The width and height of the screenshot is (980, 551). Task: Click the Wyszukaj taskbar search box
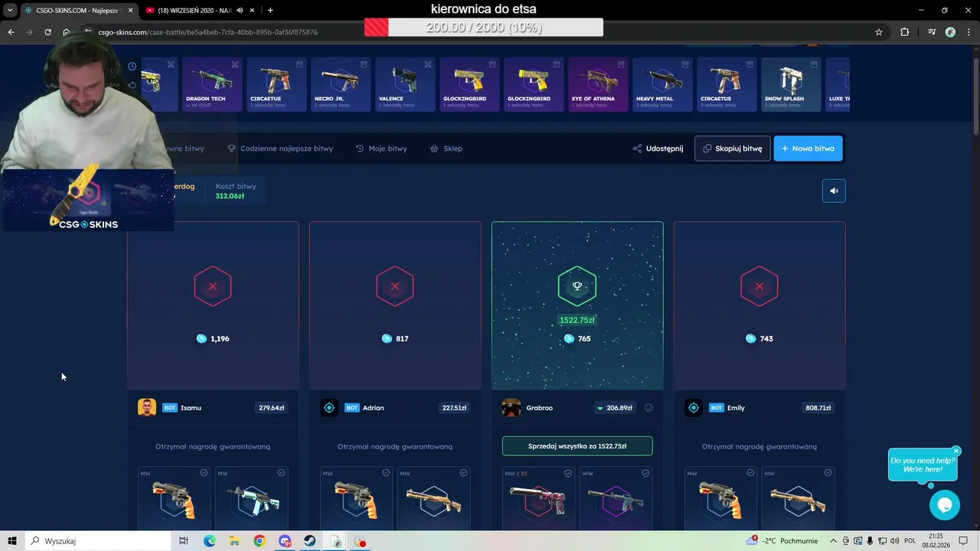98,541
